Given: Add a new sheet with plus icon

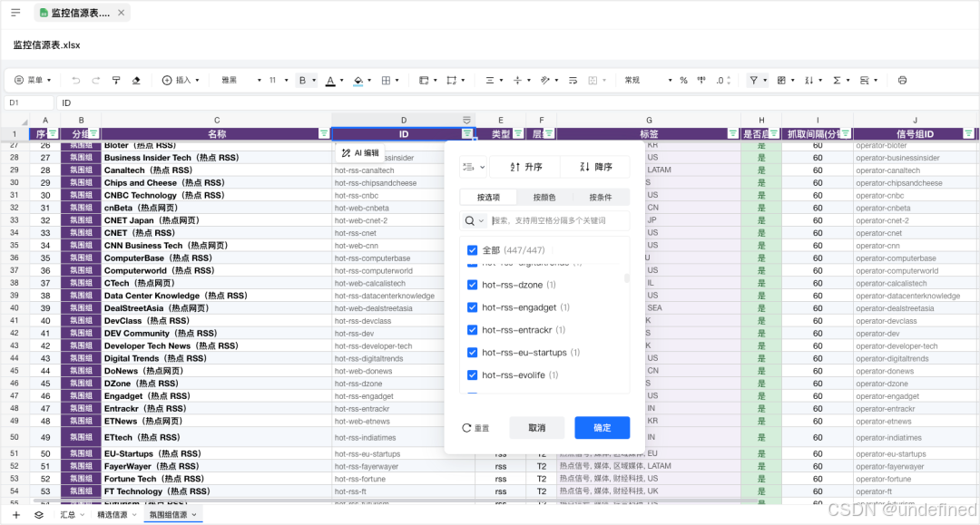Looking at the screenshot, I should pos(16,515).
